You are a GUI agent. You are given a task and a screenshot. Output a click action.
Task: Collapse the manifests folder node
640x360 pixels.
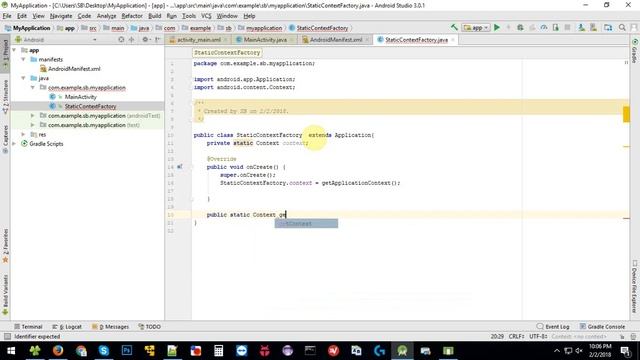[x=24, y=59]
